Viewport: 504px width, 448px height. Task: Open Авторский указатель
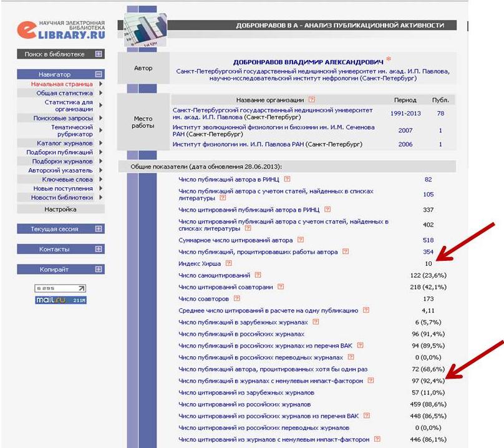pyautogui.click(x=61, y=170)
